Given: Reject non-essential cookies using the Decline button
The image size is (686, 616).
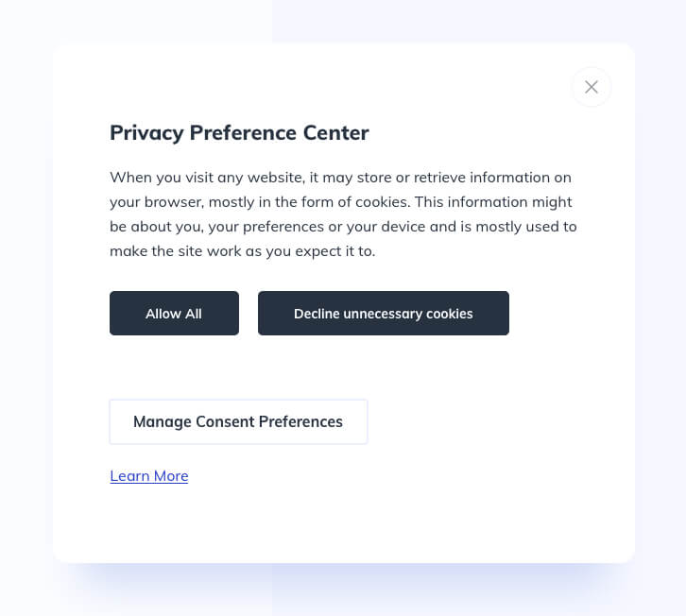Looking at the screenshot, I should (x=383, y=314).
